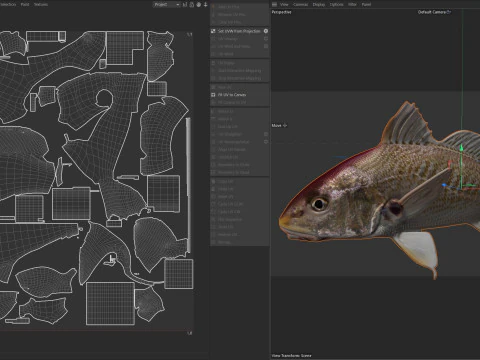Click the Default Camera label
The image size is (480, 360).
click(x=432, y=12)
